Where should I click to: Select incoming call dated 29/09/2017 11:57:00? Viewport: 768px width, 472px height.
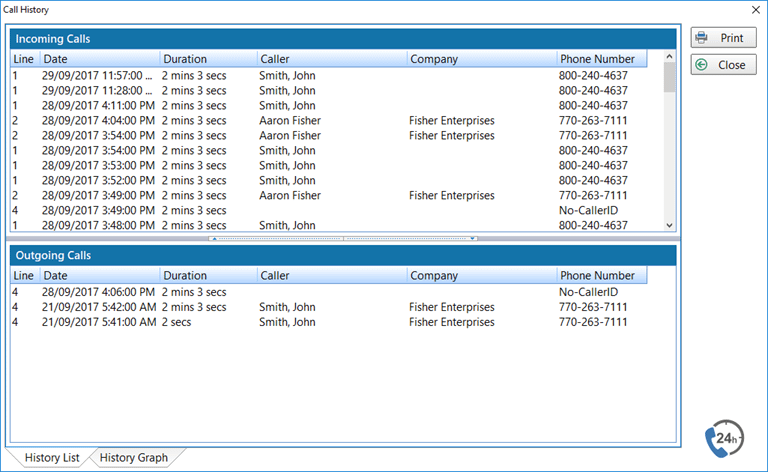329,75
